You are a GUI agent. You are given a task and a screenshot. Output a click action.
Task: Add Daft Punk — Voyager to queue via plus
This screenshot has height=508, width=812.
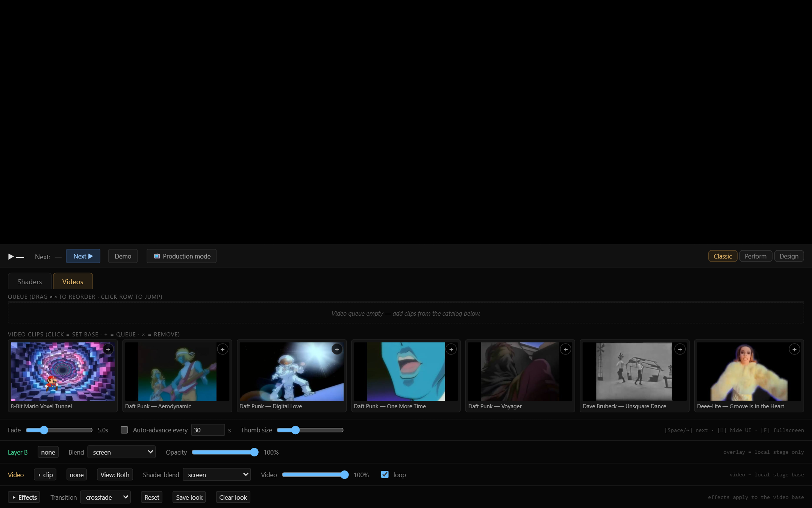pos(566,349)
